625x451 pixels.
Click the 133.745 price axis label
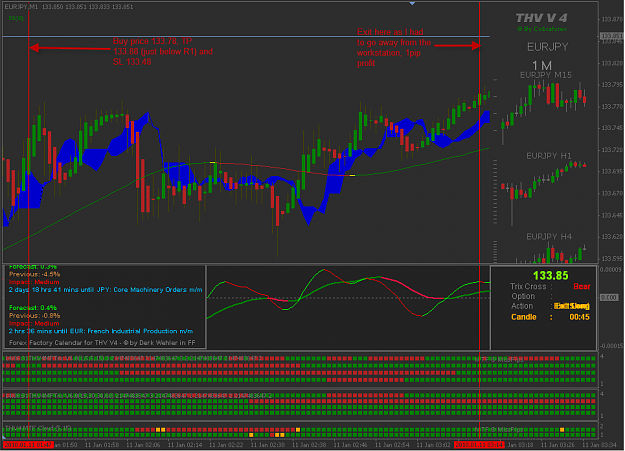click(x=612, y=128)
